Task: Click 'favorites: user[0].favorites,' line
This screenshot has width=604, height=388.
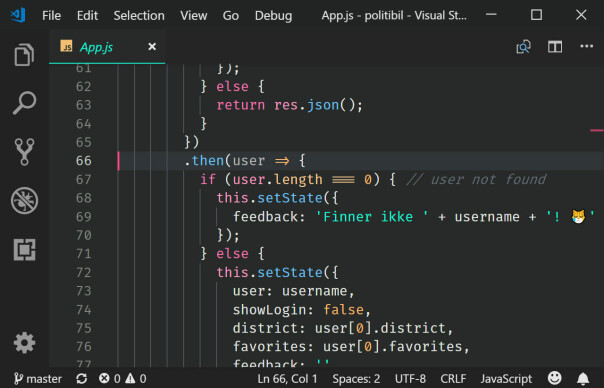Action: (x=351, y=347)
